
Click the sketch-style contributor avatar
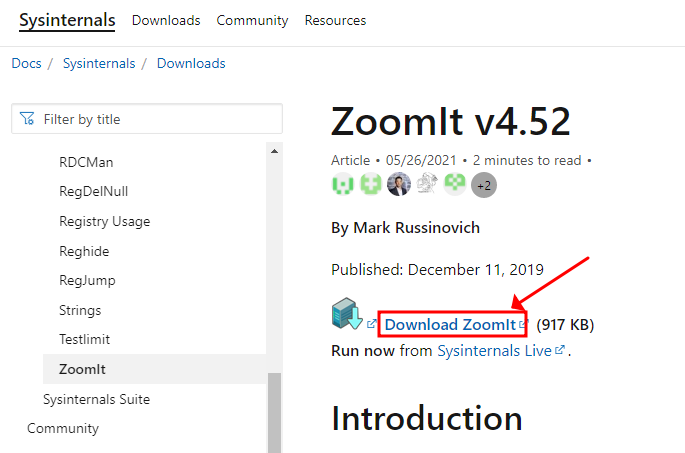(427, 183)
